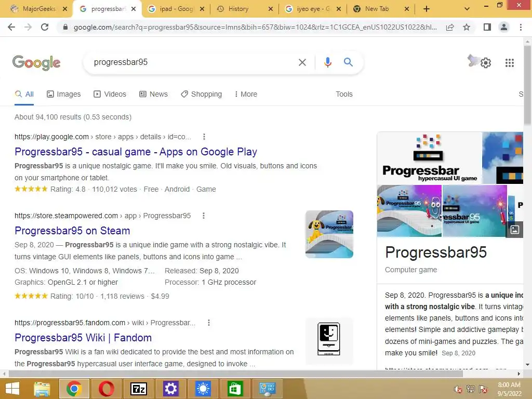The image size is (532, 399).
Task: Clear the search box text
Action: tap(302, 62)
